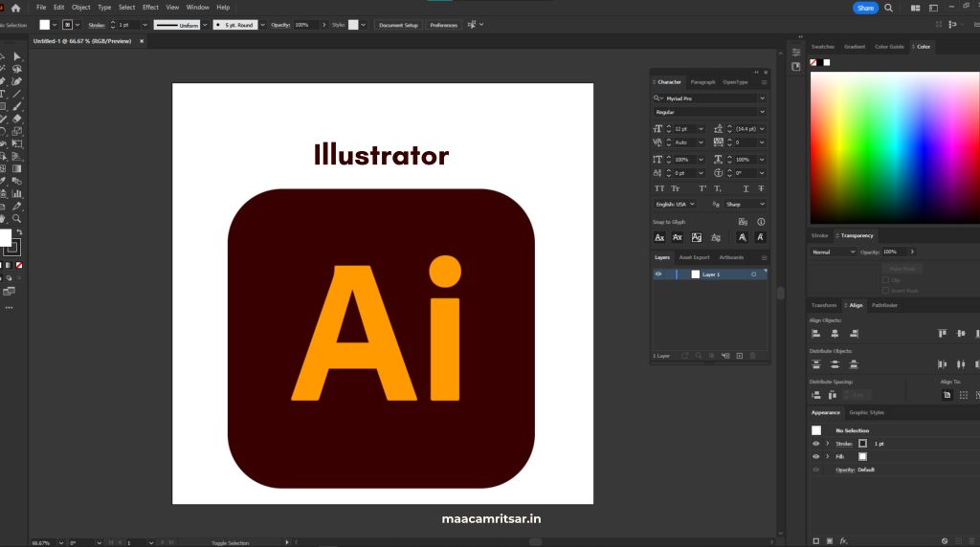The width and height of the screenshot is (980, 547).
Task: Toggle visibility eye of the Fill appearance row
Action: 815,456
